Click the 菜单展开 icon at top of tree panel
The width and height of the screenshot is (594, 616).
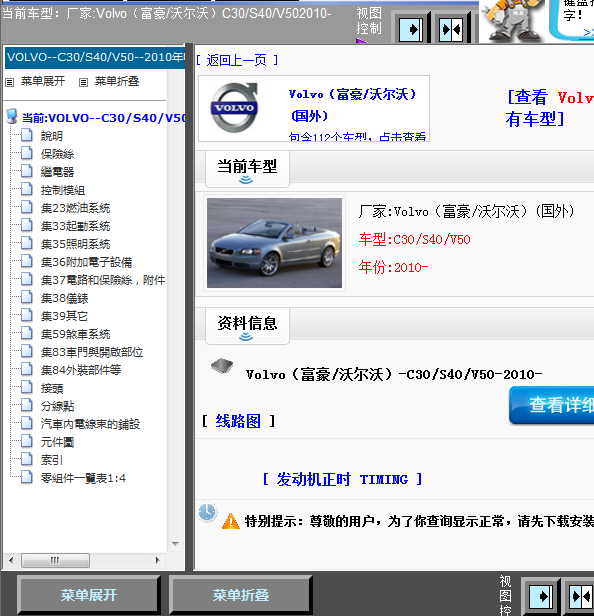tap(9, 82)
